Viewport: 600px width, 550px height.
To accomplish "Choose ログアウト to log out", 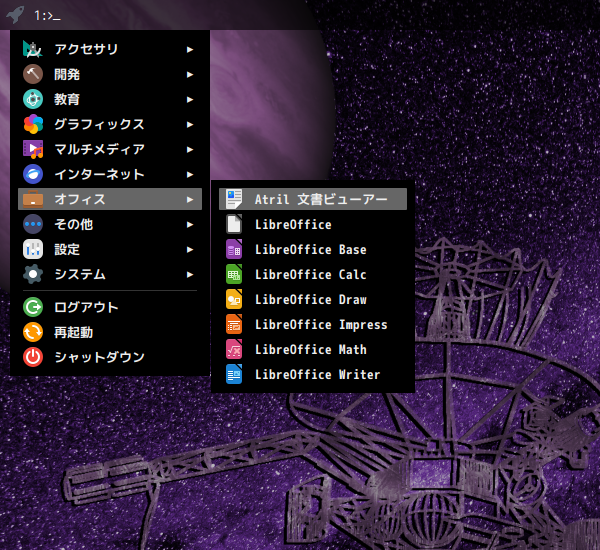I will click(x=110, y=307).
